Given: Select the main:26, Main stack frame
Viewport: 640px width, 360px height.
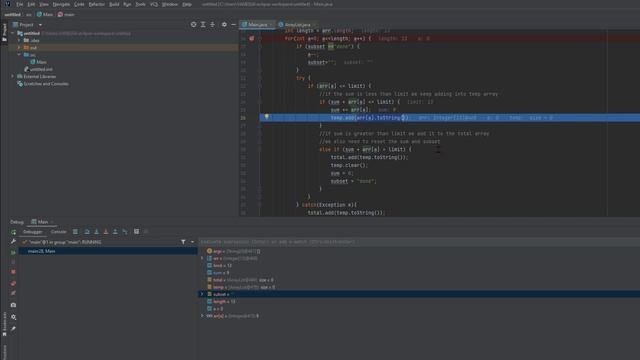Looking at the screenshot, I should [108, 251].
